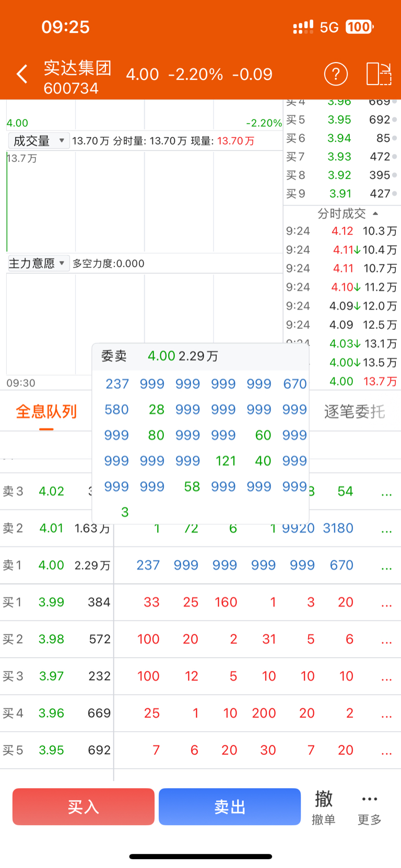
Task: Tap the 多空力度:0.000 label
Action: point(108,264)
